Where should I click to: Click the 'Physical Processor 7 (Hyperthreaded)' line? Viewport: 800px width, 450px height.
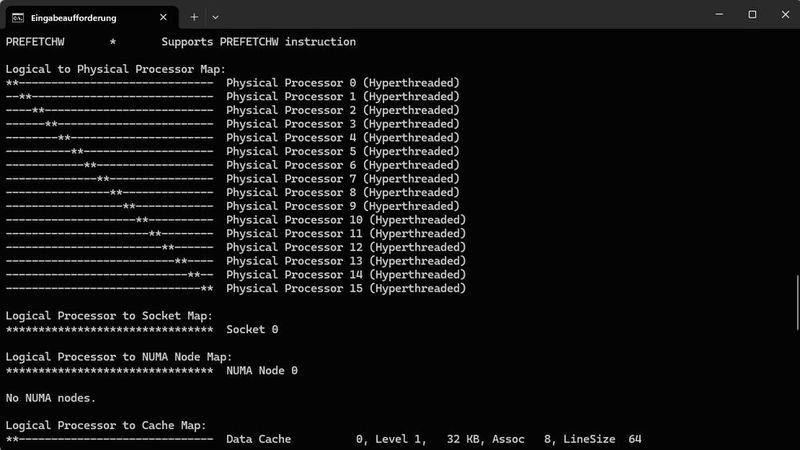(342, 179)
